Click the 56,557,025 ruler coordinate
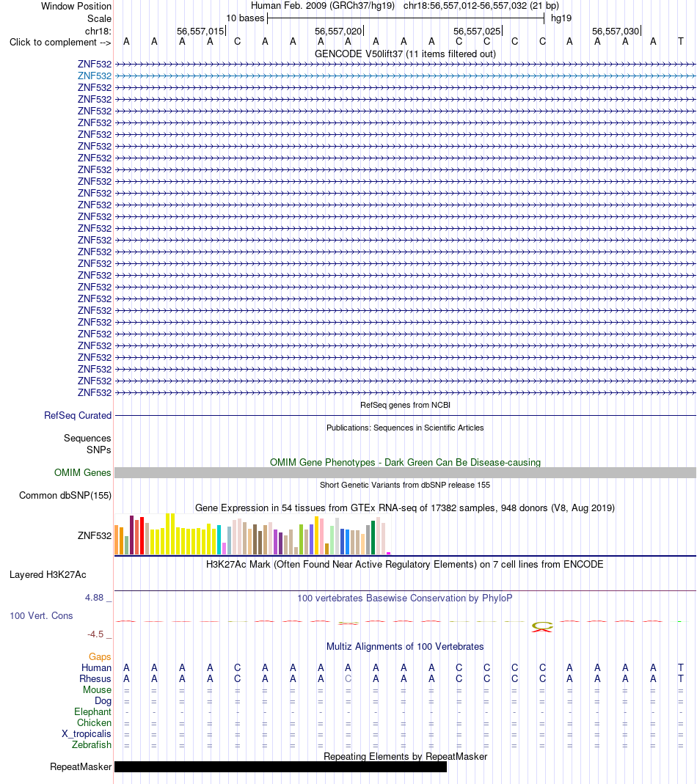The width and height of the screenshot is (697, 784). pos(477,31)
